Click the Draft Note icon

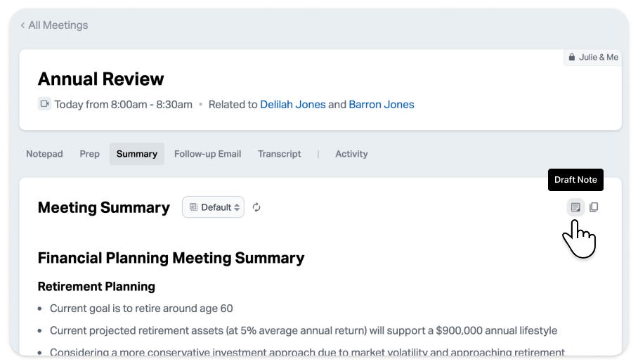pos(575,207)
